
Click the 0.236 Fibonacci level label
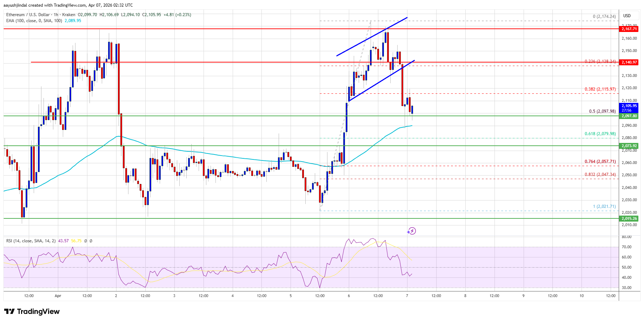pyautogui.click(x=600, y=61)
